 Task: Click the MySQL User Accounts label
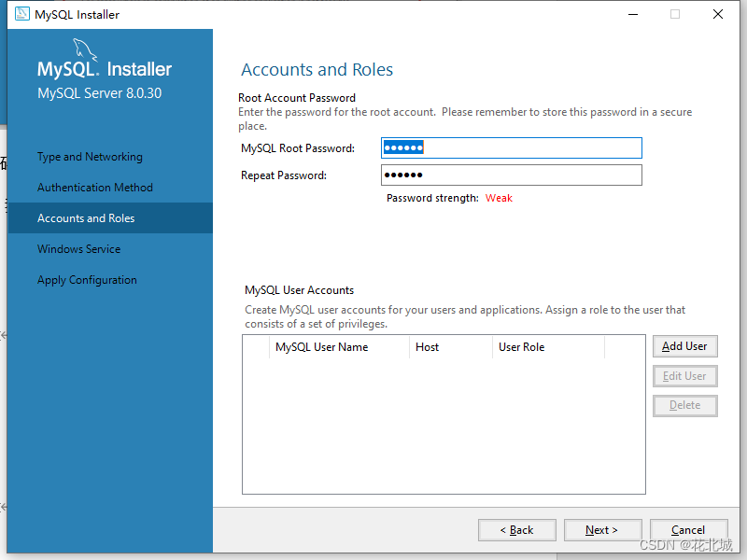[x=299, y=290]
